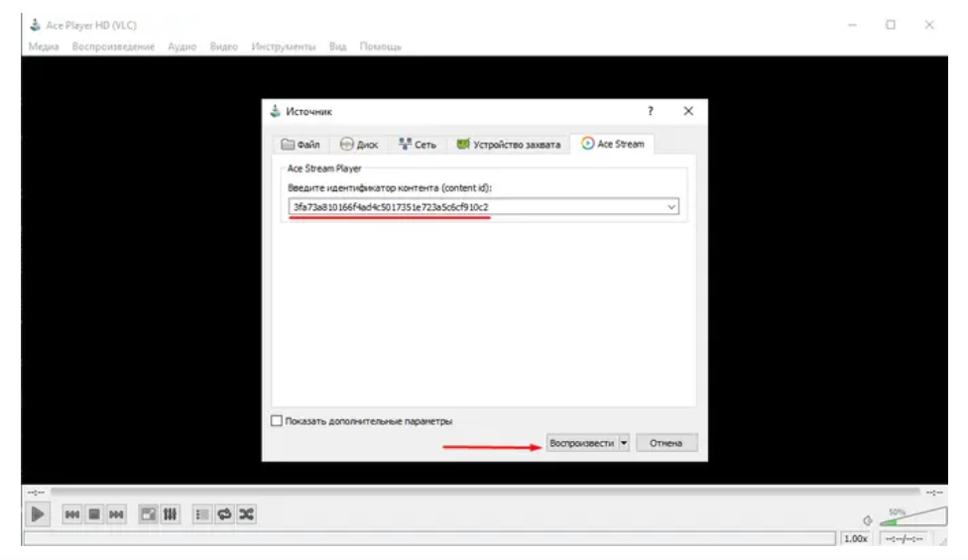Click the next track icon
Image resolution: width=968 pixels, height=560 pixels.
pyautogui.click(x=116, y=514)
